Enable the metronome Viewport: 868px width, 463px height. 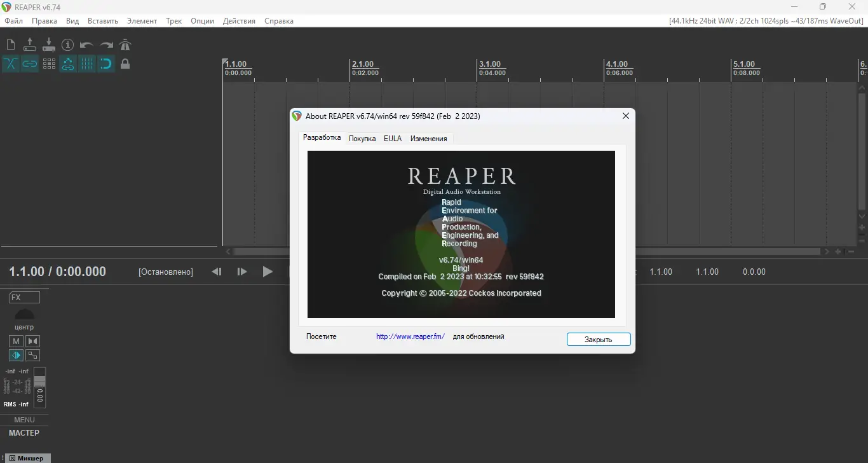(x=125, y=45)
